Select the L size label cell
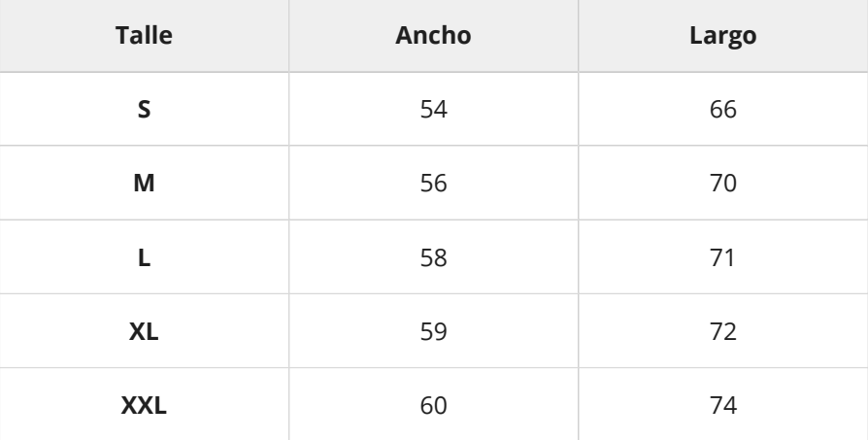The height and width of the screenshot is (440, 868). [x=144, y=256]
